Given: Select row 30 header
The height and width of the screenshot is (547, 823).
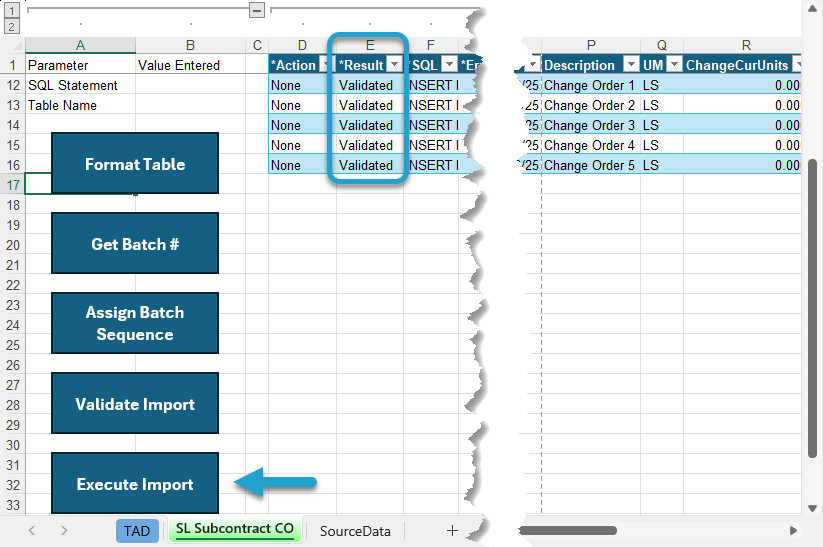Looking at the screenshot, I should tap(13, 445).
